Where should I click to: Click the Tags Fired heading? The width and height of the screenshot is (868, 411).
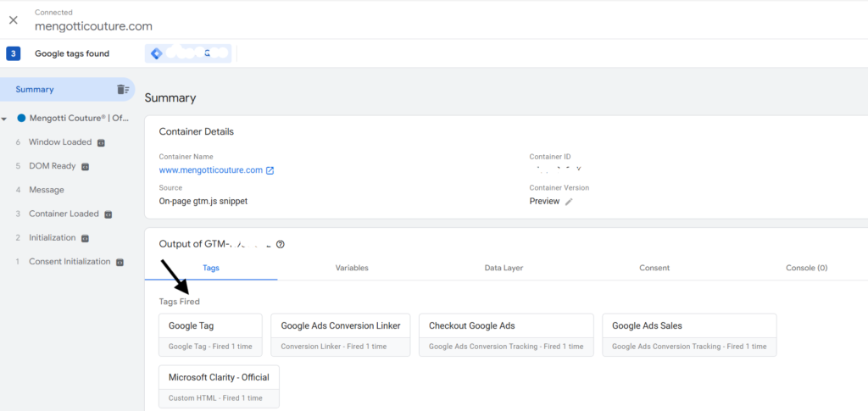coord(180,302)
